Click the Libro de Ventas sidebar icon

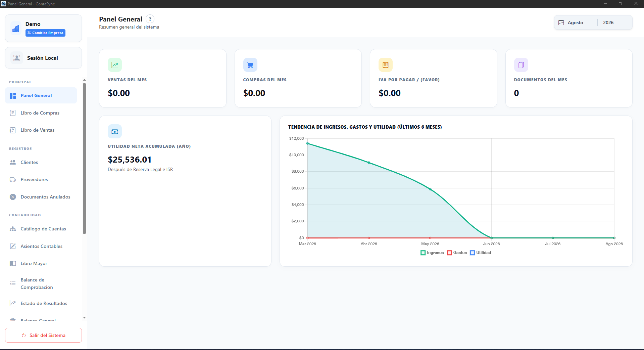[x=13, y=130]
